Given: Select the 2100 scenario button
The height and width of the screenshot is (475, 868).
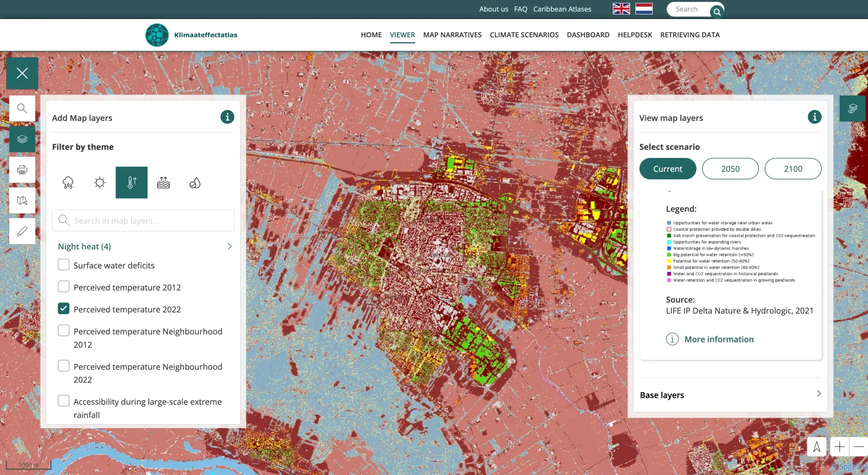Looking at the screenshot, I should pyautogui.click(x=793, y=169).
